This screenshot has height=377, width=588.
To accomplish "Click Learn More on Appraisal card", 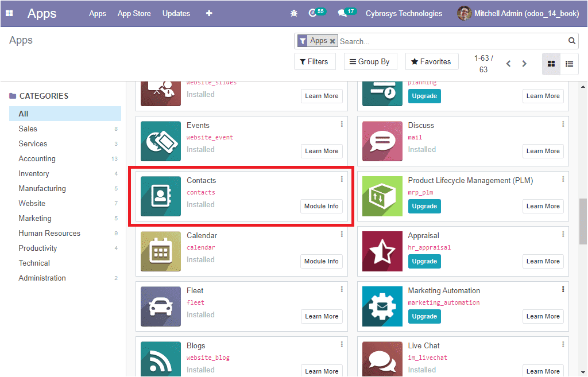I will pyautogui.click(x=543, y=261).
